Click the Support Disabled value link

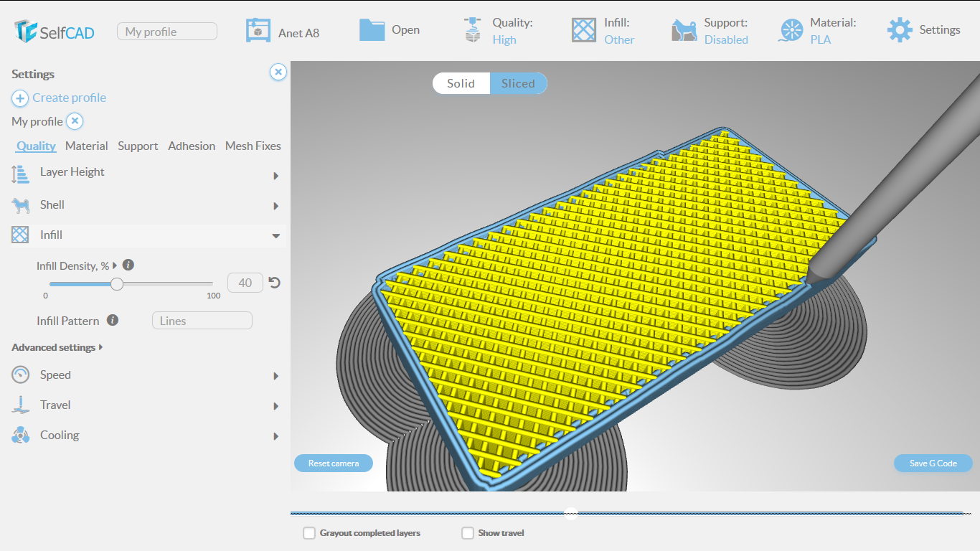pyautogui.click(x=726, y=40)
